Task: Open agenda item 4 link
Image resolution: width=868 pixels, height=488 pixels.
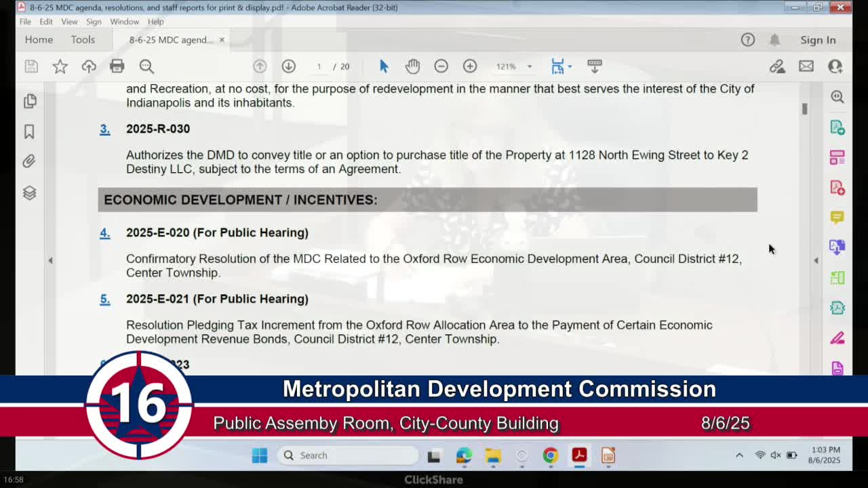Action: tap(105, 232)
